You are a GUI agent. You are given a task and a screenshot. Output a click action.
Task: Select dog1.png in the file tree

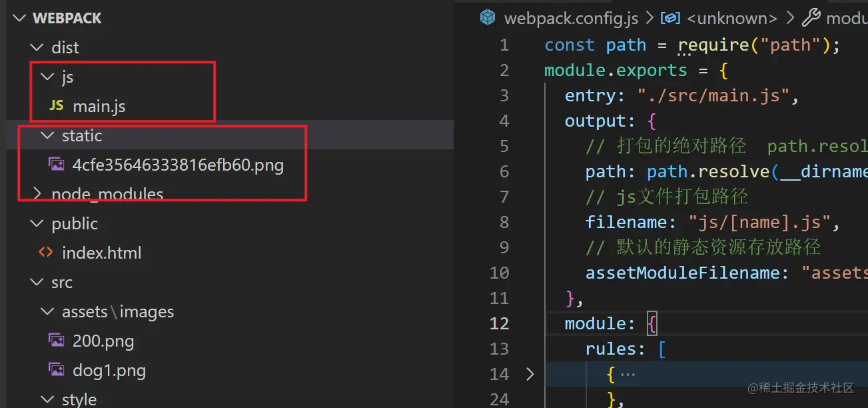(109, 370)
